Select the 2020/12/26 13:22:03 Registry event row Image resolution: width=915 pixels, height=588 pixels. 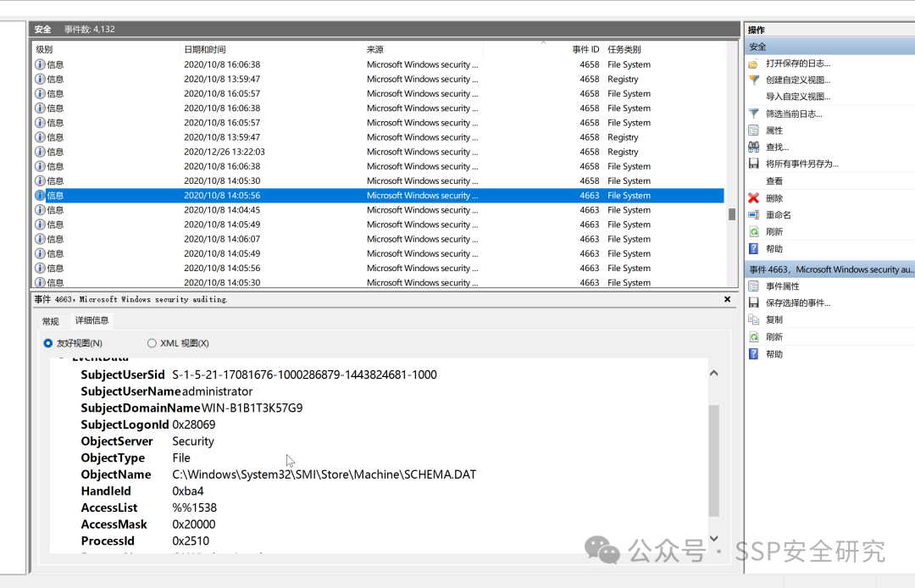[379, 152]
